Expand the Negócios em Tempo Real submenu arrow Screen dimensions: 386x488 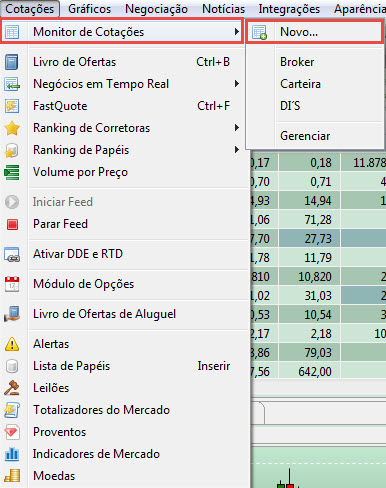(237, 84)
